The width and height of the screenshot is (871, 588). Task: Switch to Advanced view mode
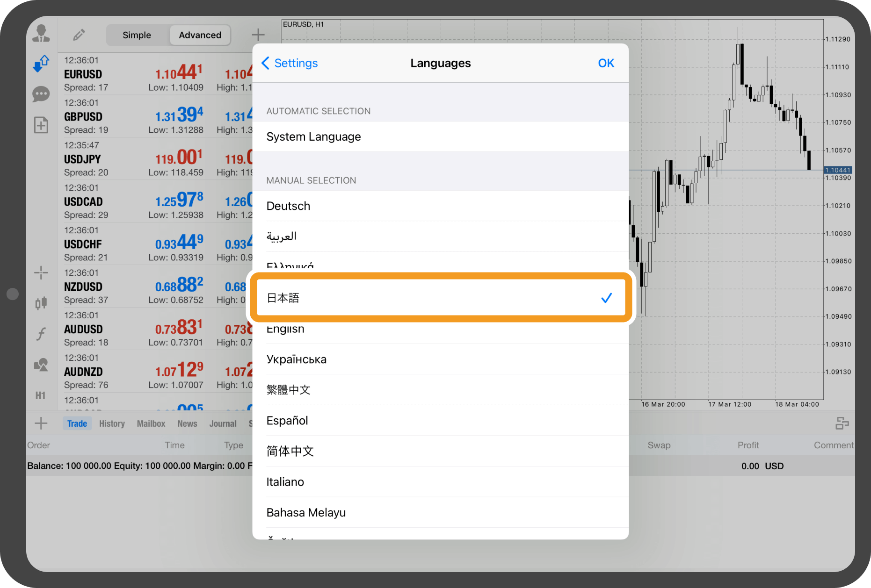pyautogui.click(x=200, y=35)
